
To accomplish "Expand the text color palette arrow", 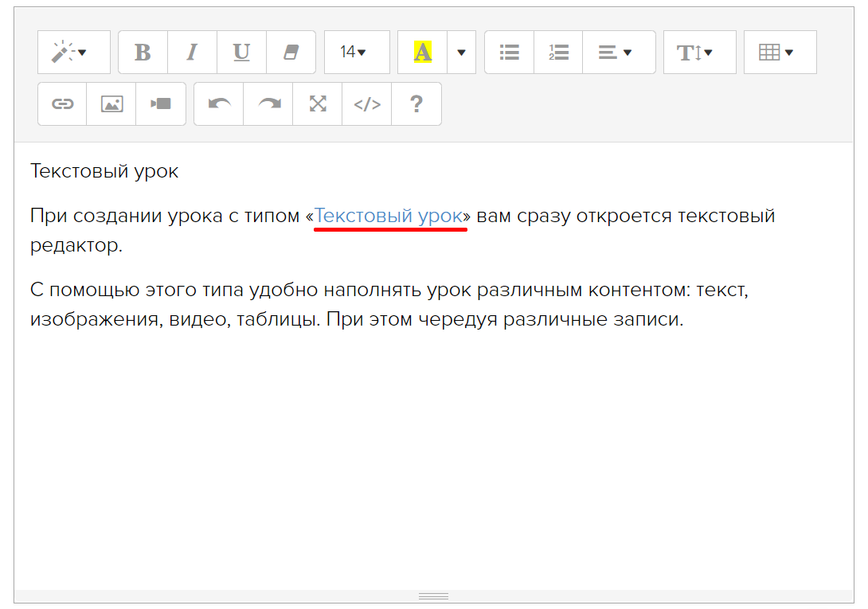I will [x=461, y=53].
